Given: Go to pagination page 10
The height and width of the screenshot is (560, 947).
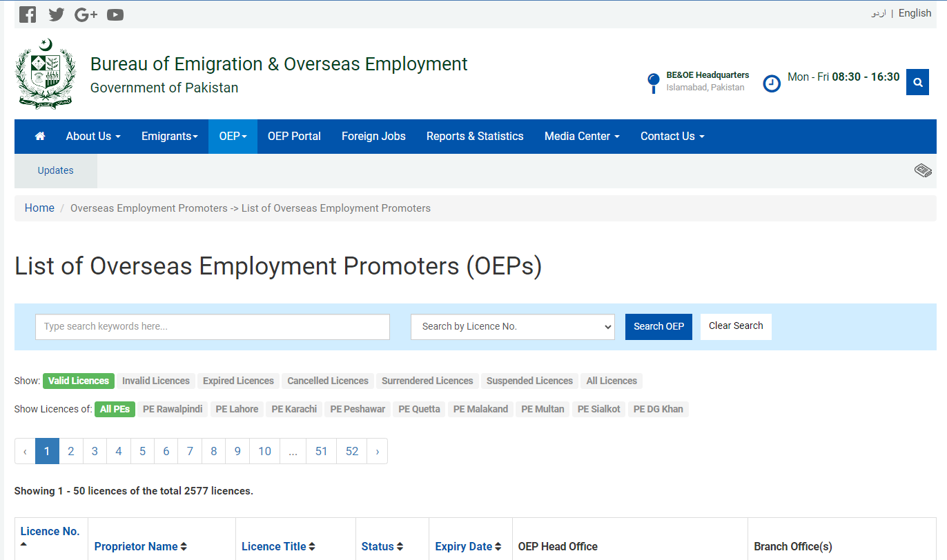Looking at the screenshot, I should 264,452.
